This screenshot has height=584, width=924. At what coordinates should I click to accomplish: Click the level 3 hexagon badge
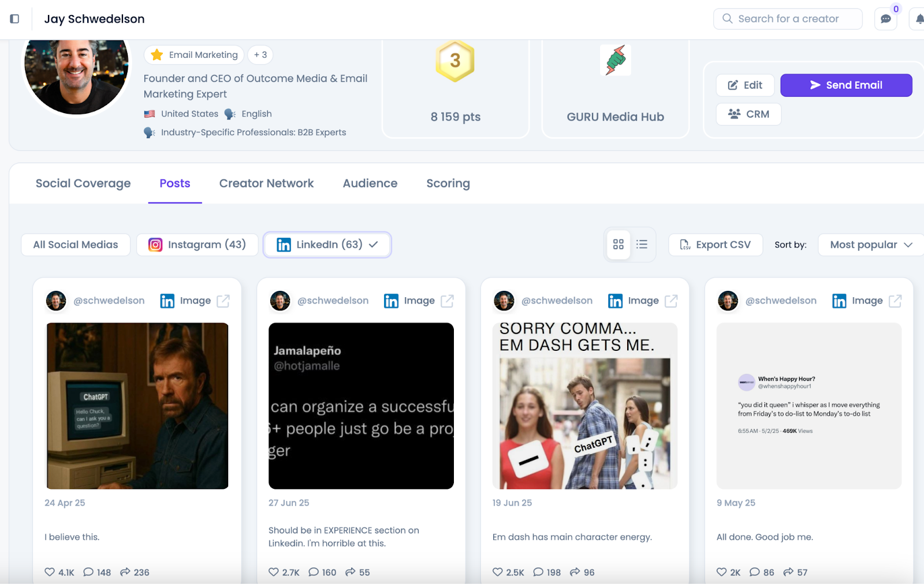click(x=455, y=61)
